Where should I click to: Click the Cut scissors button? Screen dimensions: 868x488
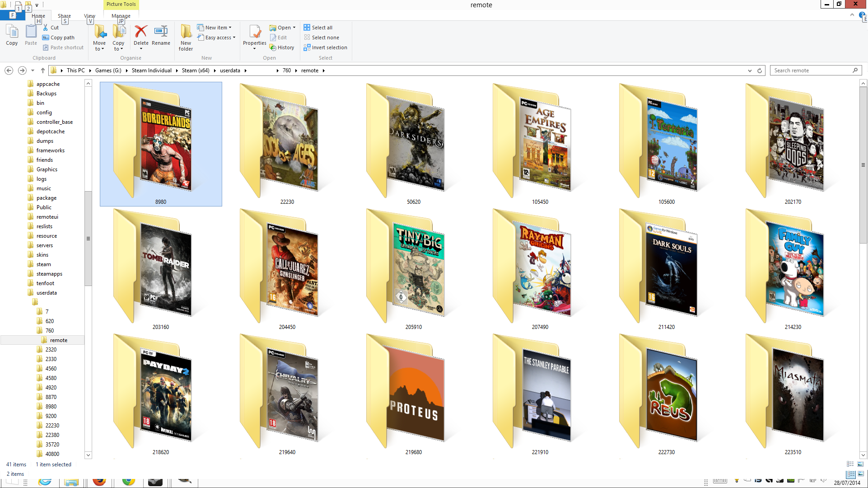tap(51, 28)
